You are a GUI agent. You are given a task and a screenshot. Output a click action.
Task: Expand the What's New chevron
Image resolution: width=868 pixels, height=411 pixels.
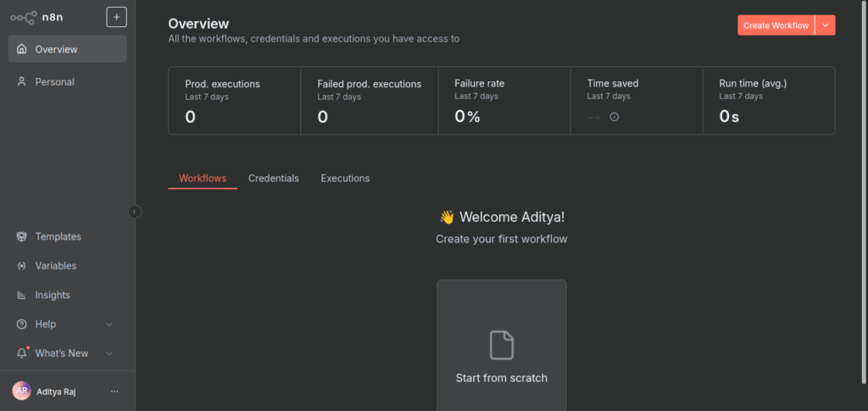coord(108,353)
